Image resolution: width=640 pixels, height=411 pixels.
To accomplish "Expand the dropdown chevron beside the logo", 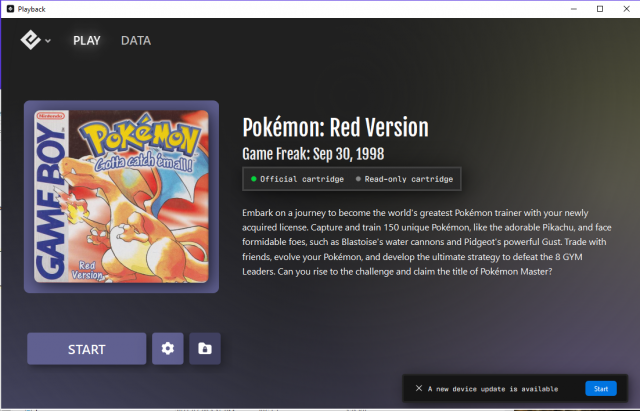I will click(x=48, y=42).
